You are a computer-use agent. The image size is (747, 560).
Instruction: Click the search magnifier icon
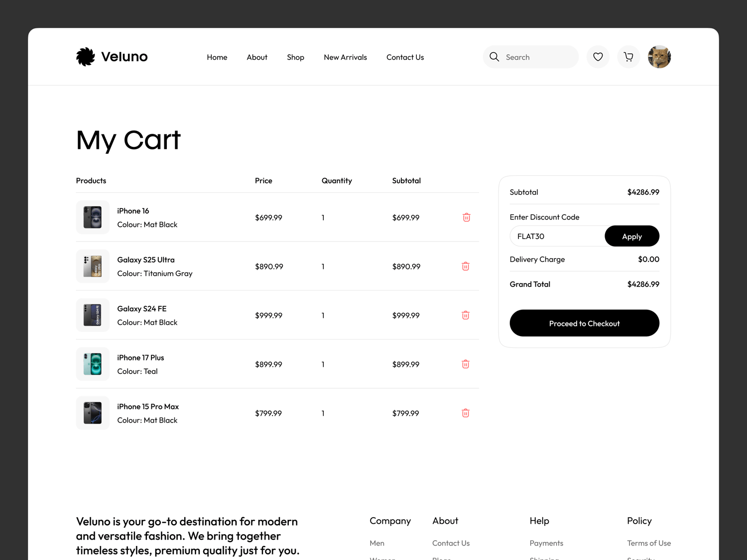(x=494, y=57)
